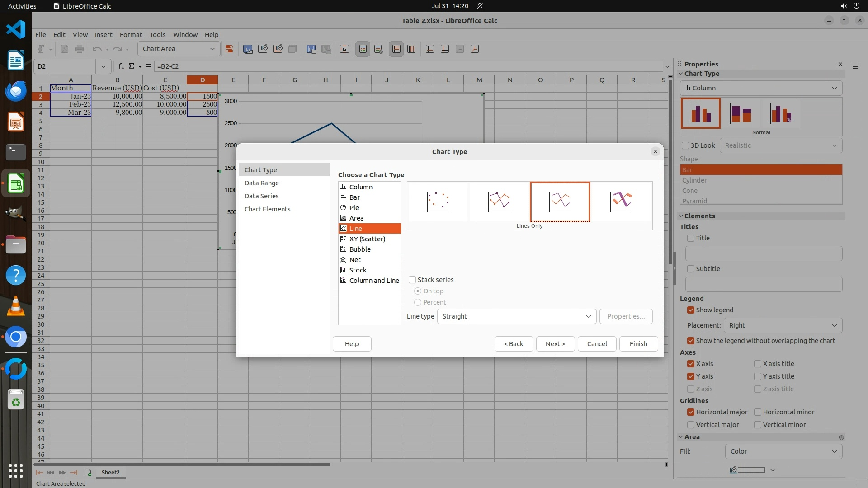
Task: Select the 3D Lines subtype thumbnail
Action: click(621, 202)
